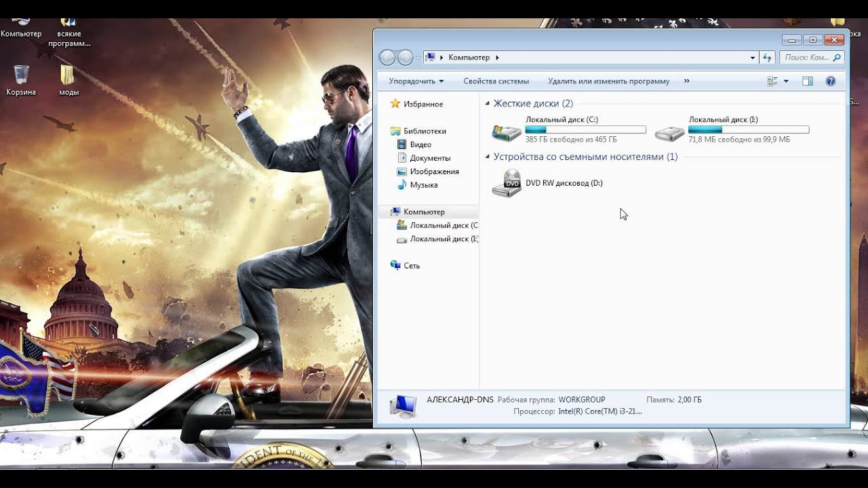Open the Документы library label
868x488 pixels.
(430, 158)
